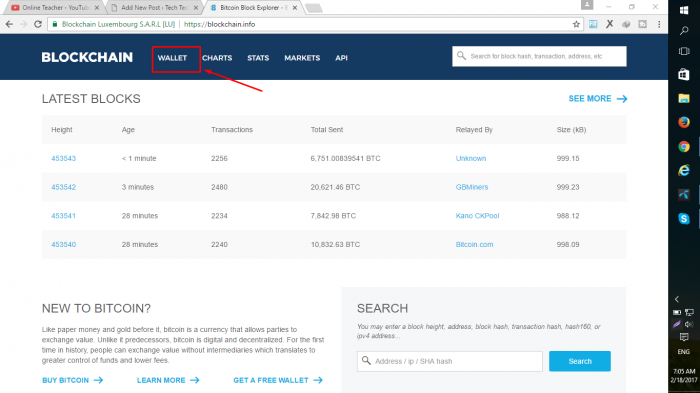Open the WALLET menu item
700x393 pixels.
point(172,58)
